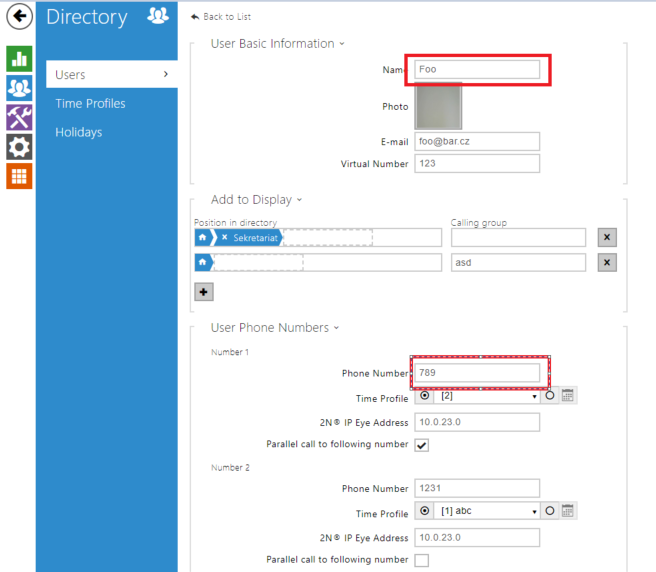656x572 pixels.
Task: Click the E-mail input field
Action: 477,142
